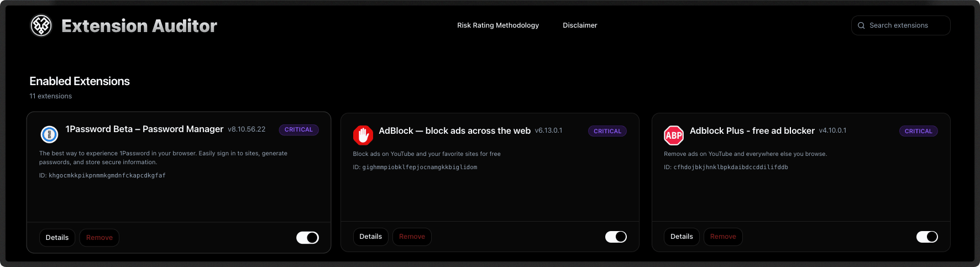
Task: Switch off the Adblock Plus extension
Action: [927, 237]
